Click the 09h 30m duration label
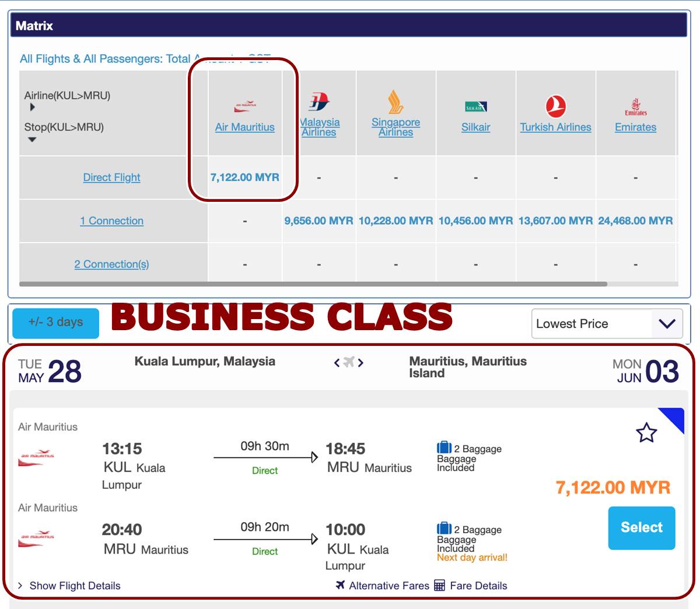Image resolution: width=700 pixels, height=609 pixels. [265, 446]
